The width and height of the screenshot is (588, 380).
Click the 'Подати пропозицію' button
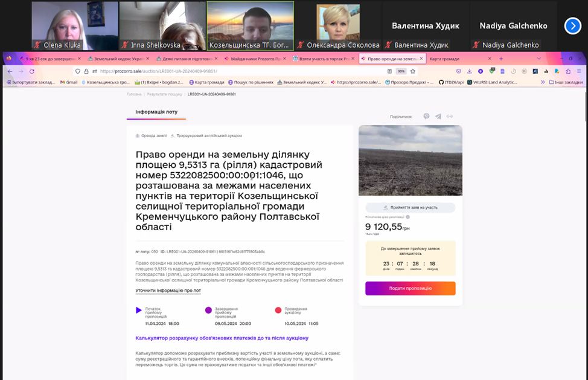pyautogui.click(x=411, y=288)
